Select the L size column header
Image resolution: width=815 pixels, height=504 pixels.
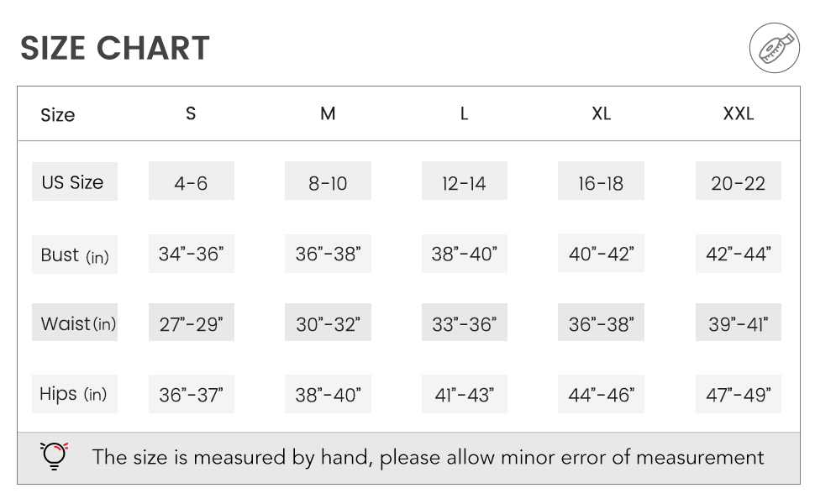[x=464, y=113]
